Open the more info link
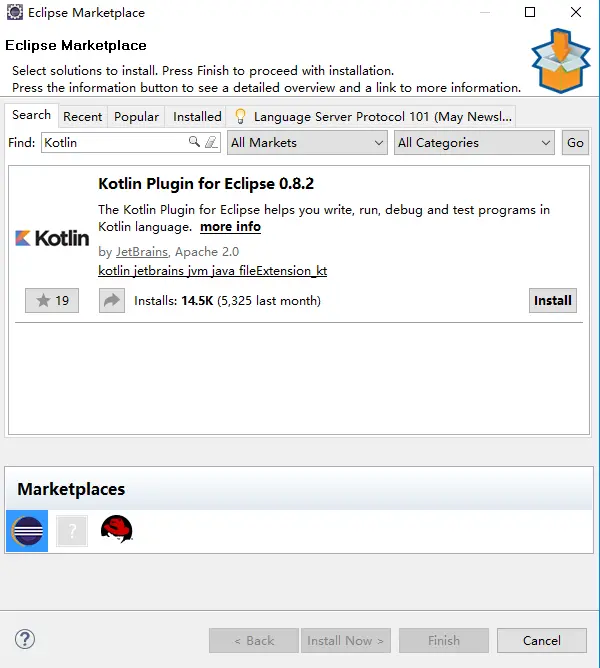This screenshot has height=668, width=600. (x=231, y=227)
